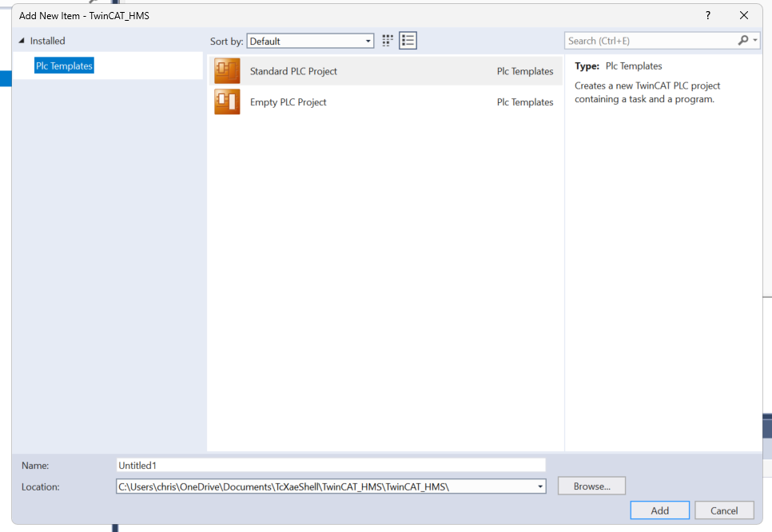This screenshot has width=772, height=532.
Task: Focus the Name field containing Untitled1
Action: [331, 465]
